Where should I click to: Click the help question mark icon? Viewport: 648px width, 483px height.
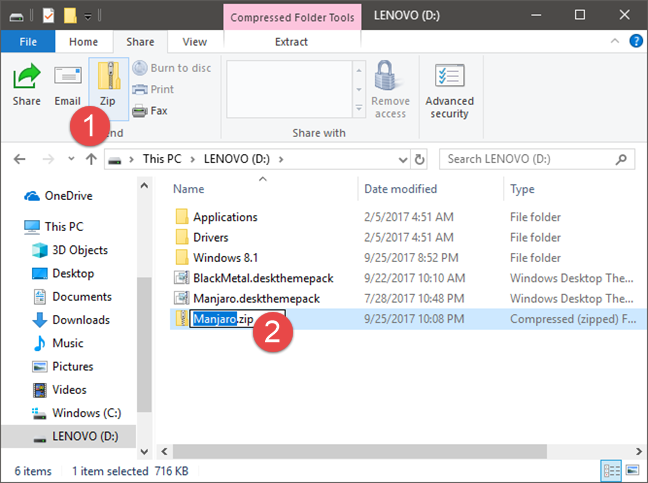(x=636, y=41)
